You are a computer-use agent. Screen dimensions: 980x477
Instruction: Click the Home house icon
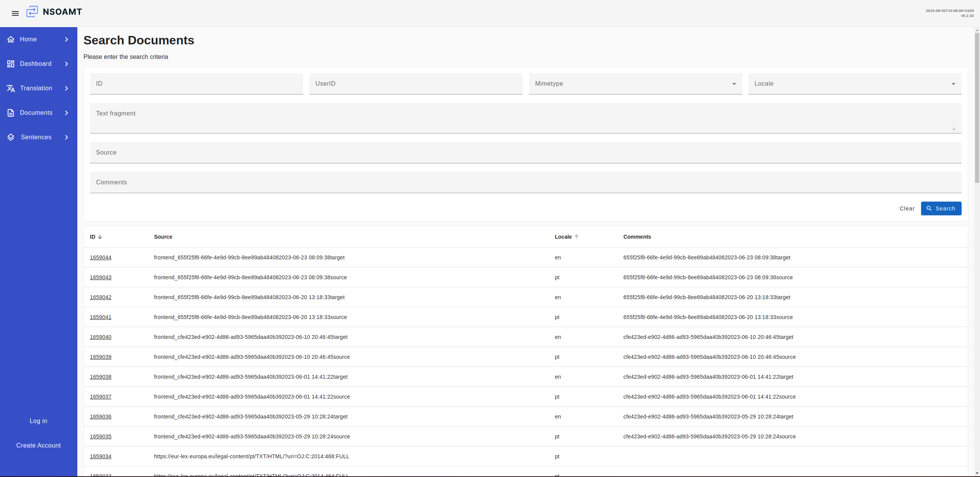pyautogui.click(x=11, y=39)
